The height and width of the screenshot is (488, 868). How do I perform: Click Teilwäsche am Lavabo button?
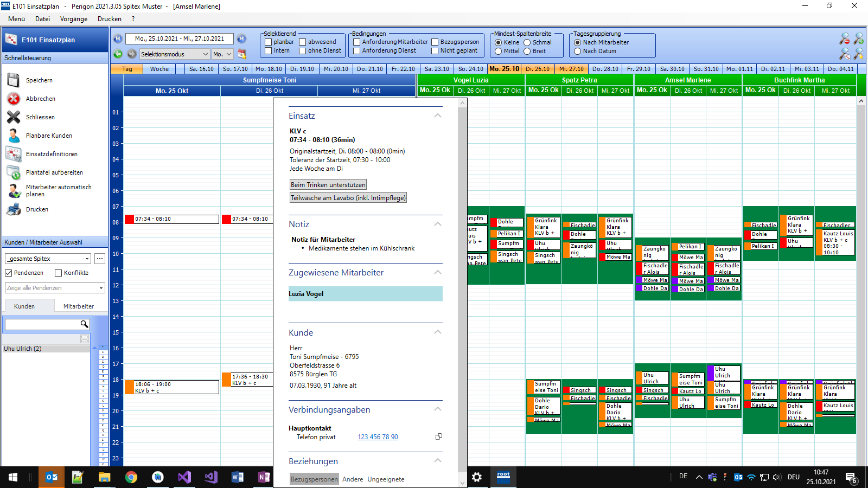(x=348, y=198)
